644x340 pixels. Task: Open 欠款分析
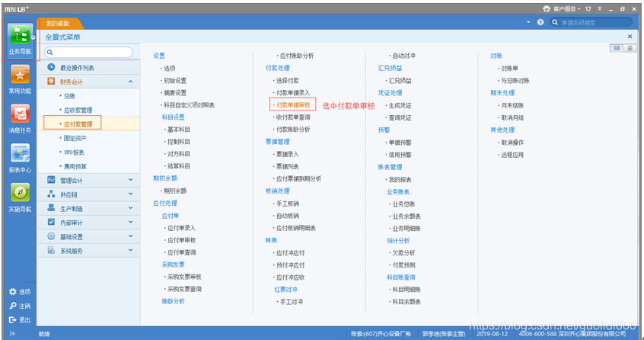(x=403, y=253)
